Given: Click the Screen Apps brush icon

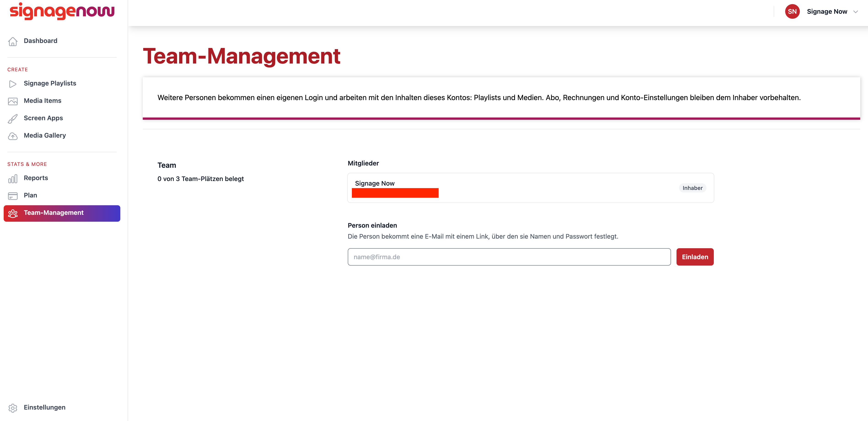Looking at the screenshot, I should click(13, 118).
